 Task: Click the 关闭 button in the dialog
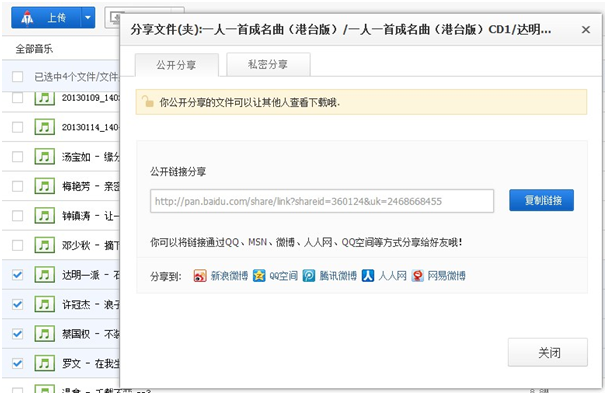click(x=548, y=352)
